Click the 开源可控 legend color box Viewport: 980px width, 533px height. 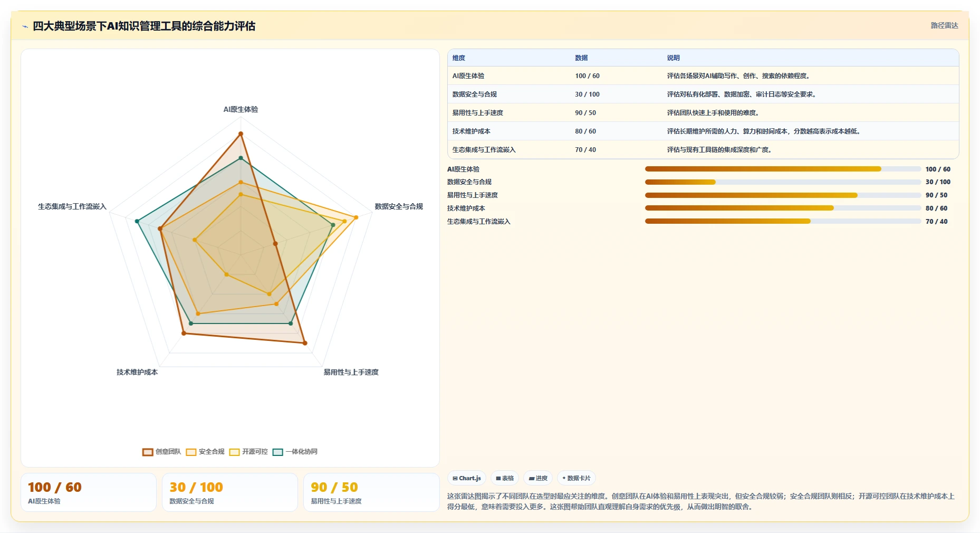point(234,452)
